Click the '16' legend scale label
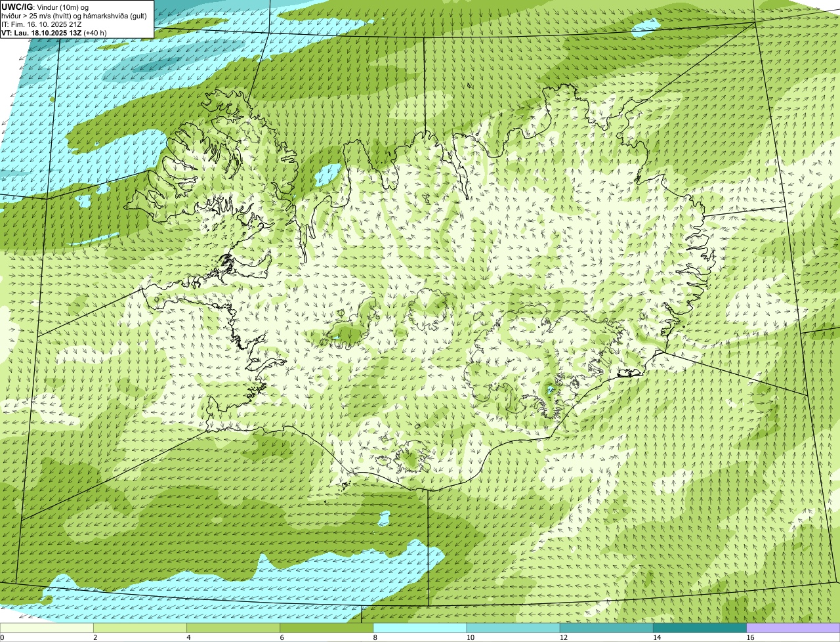 (x=749, y=637)
